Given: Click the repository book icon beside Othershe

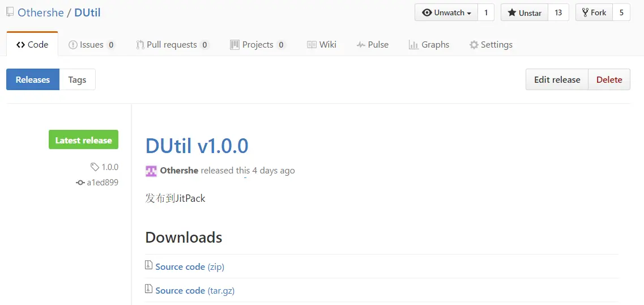Looking at the screenshot, I should [10, 12].
